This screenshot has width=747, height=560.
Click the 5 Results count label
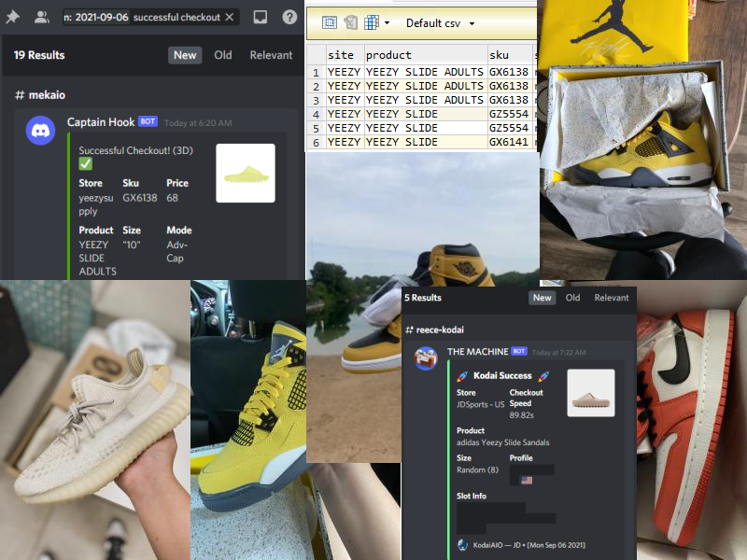423,298
